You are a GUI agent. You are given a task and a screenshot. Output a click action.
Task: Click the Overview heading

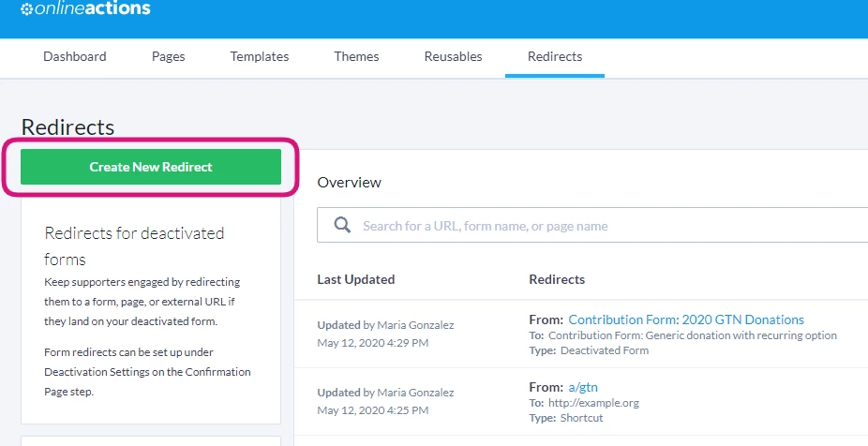click(350, 182)
